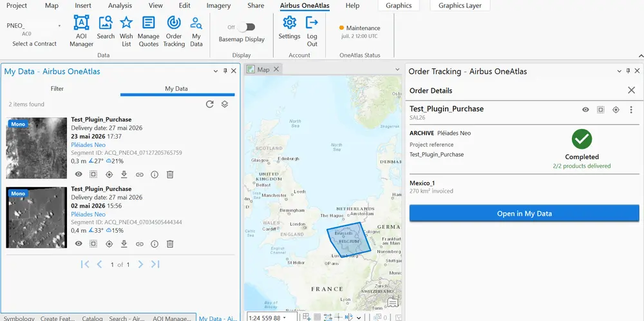
Task: Switch to the Create Features pane tab
Action: (x=58, y=318)
